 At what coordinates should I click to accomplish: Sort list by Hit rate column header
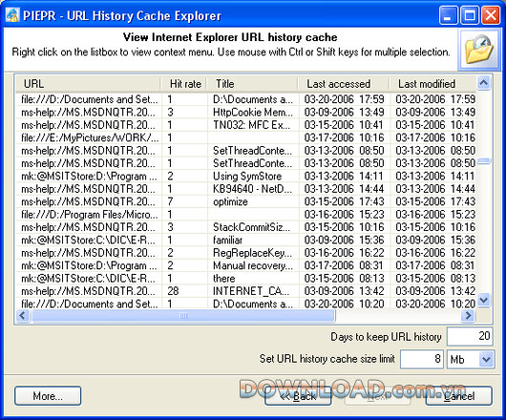[184, 84]
